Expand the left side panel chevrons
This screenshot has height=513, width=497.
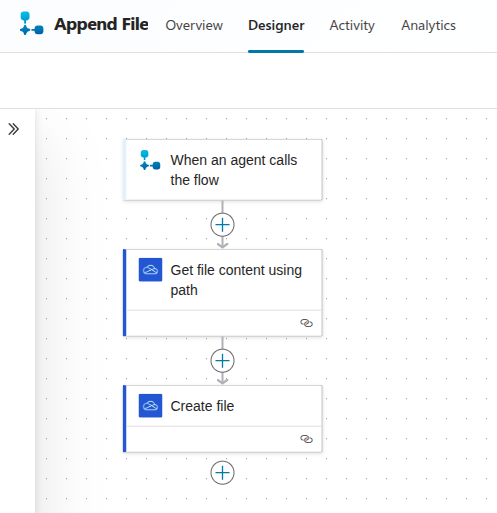14,129
